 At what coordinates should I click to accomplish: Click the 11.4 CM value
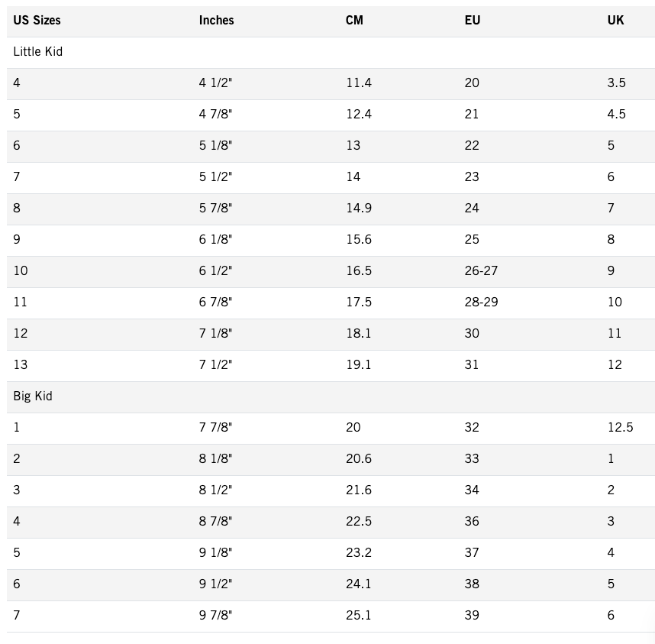[358, 83]
